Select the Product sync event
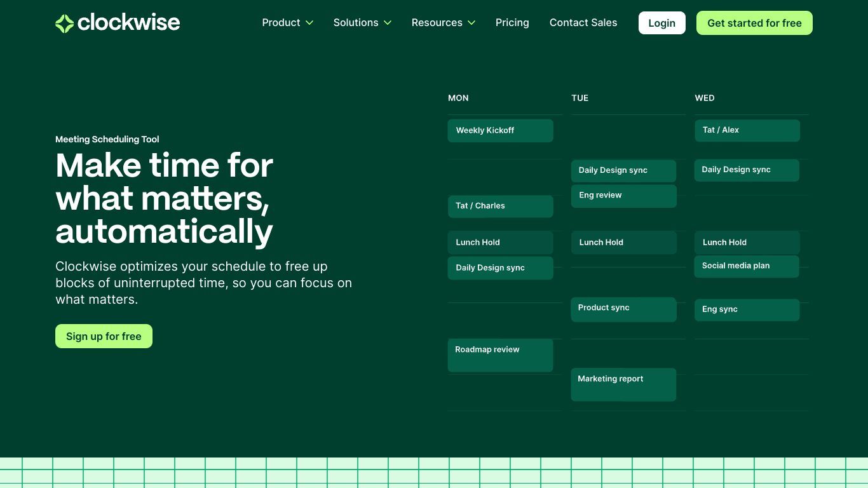This screenshot has width=868, height=488. click(x=623, y=309)
